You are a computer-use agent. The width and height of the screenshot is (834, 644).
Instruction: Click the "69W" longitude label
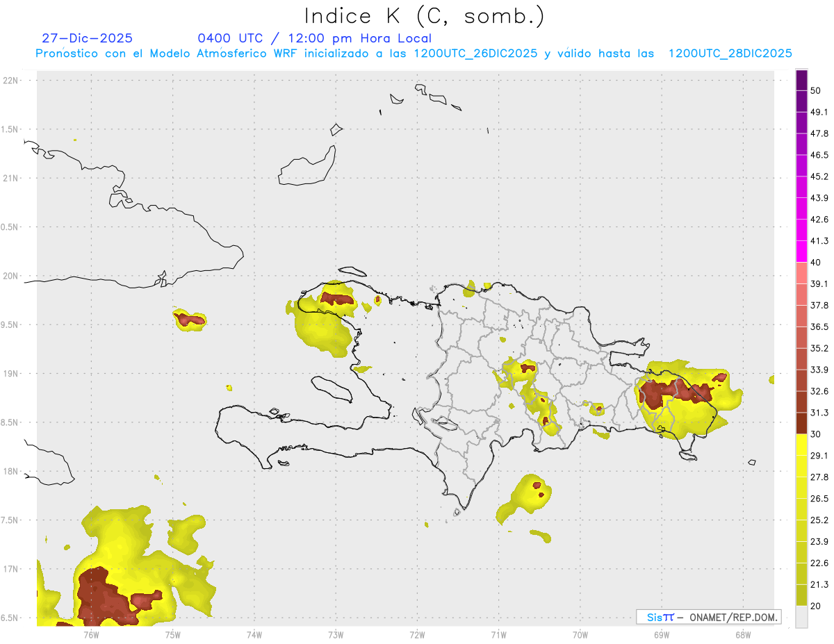pos(662,635)
